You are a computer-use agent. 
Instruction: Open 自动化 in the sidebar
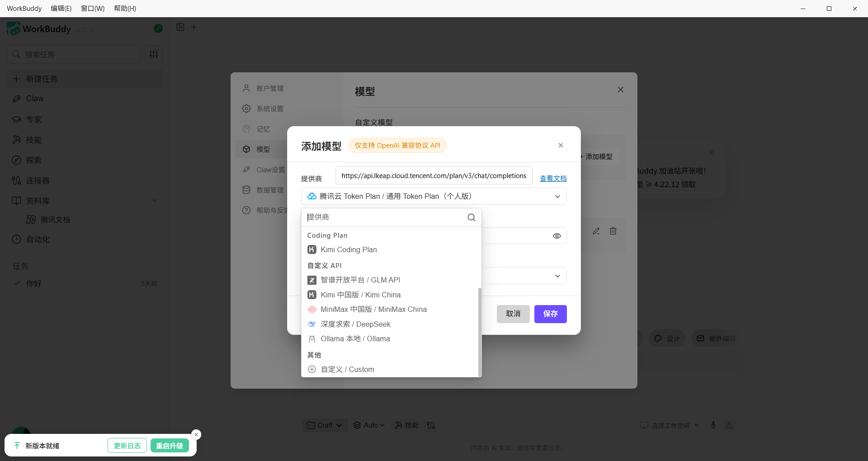click(x=85, y=239)
